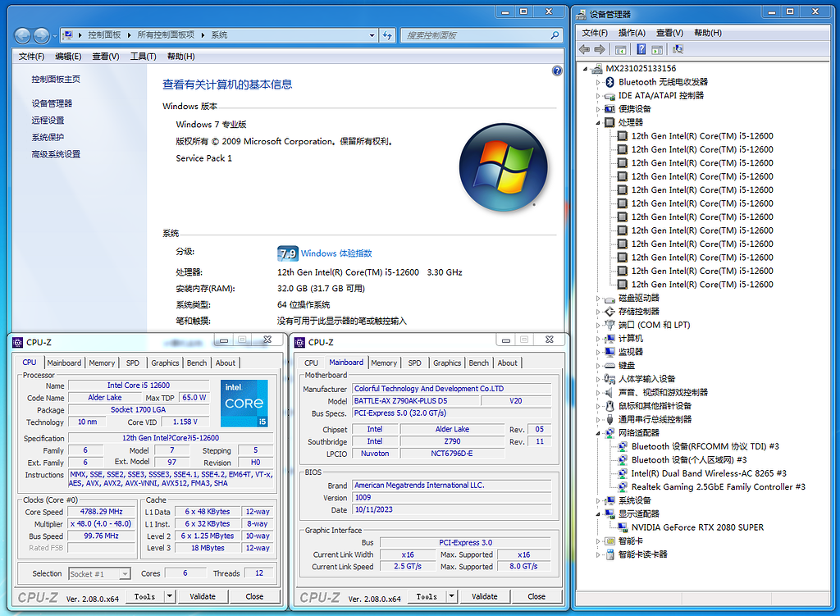Viewport: 840px width, 616px height.
Task: Click 所有控制面板项 in the address breadcrumb
Action: coord(166,34)
